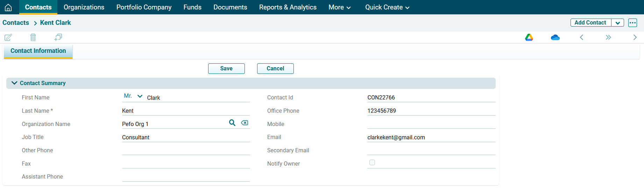
Task: Click the duplicate contact icon
Action: pyautogui.click(x=58, y=37)
